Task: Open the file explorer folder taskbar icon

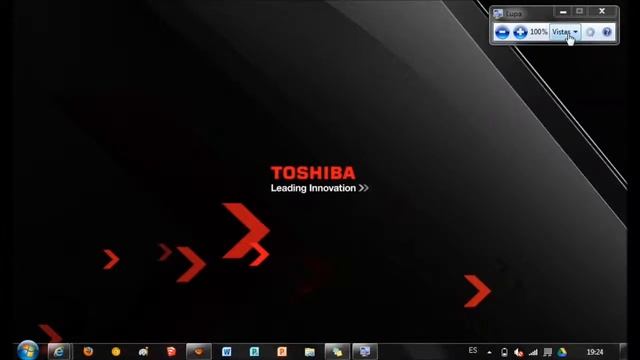Action: [x=310, y=351]
